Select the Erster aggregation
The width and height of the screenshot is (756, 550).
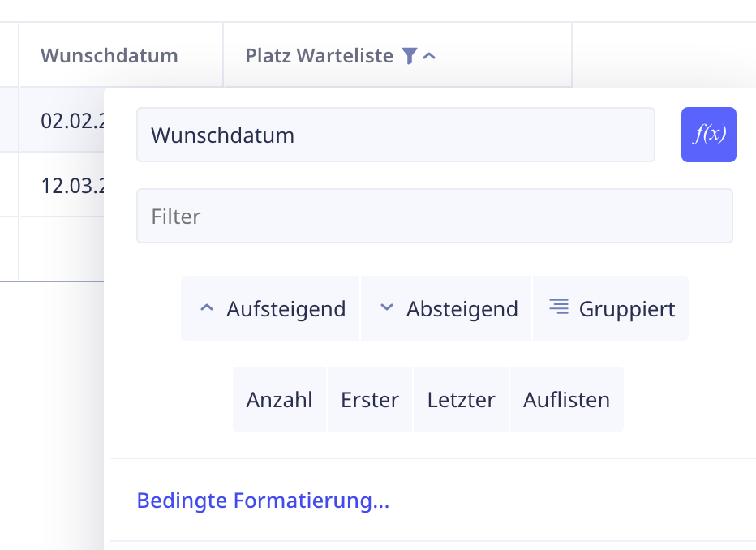coord(370,399)
